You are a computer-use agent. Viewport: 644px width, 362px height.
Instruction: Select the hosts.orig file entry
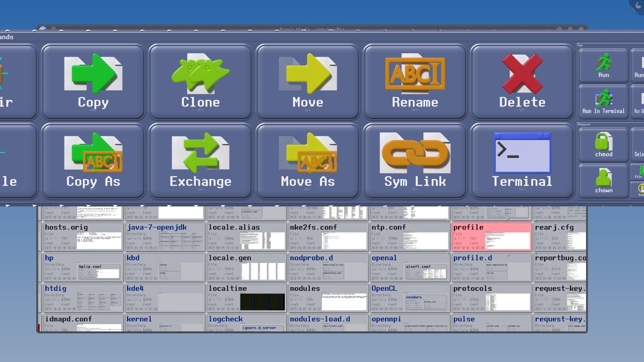pos(83,237)
